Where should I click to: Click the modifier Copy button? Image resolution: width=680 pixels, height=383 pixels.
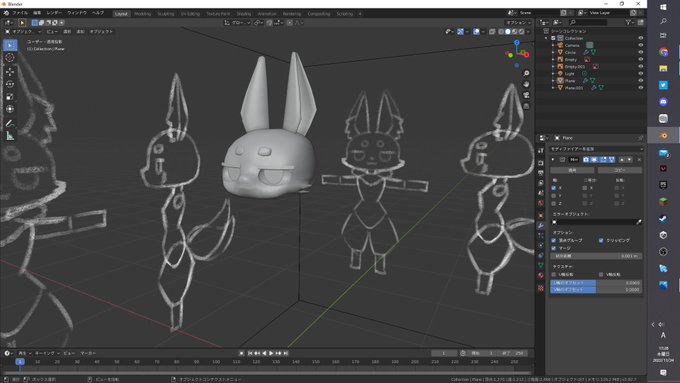(620, 170)
